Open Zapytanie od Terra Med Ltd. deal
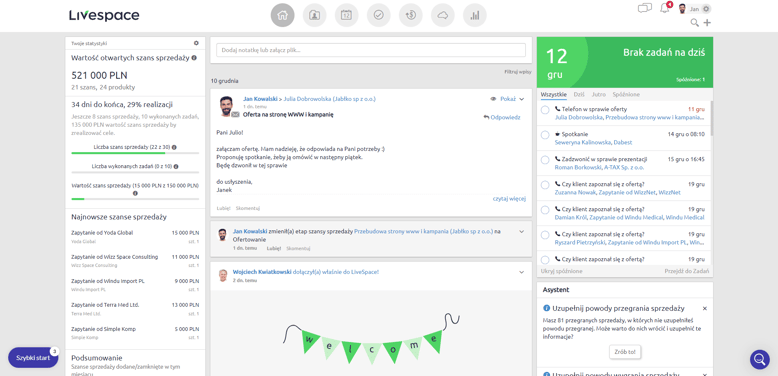778x376 pixels. click(105, 305)
